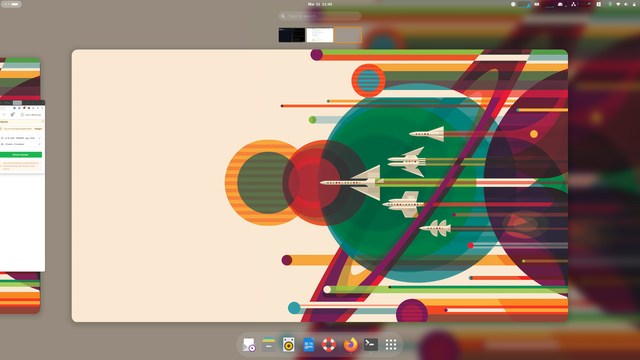640x360 pixels.
Task: Click the battery icon in top bar
Action: (x=634, y=4)
